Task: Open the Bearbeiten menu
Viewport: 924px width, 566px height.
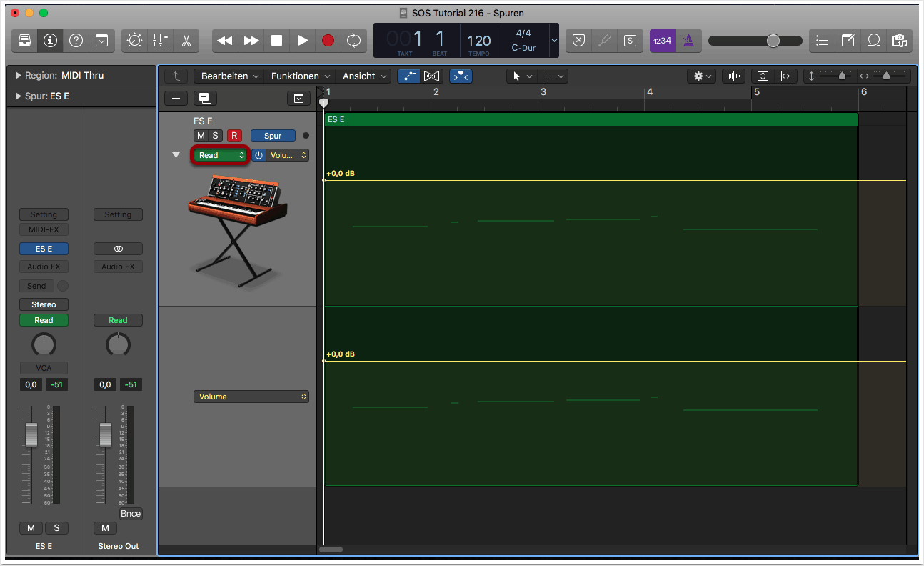Action: (230, 76)
